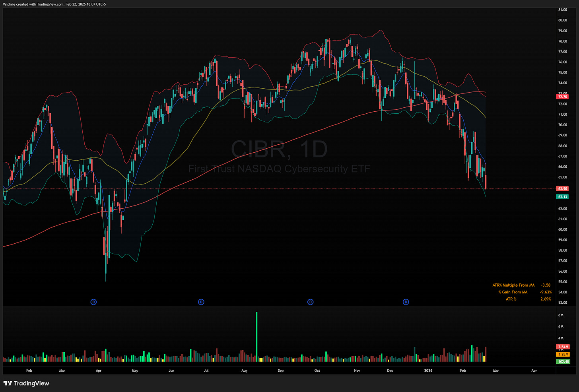Click the 81.00 price axis label
579x392 pixels.
[563, 10]
